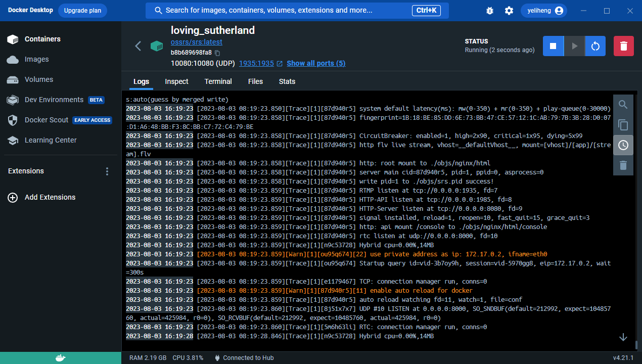Restart the loving_sutherland container
The height and width of the screenshot is (364, 642).
pyautogui.click(x=595, y=46)
